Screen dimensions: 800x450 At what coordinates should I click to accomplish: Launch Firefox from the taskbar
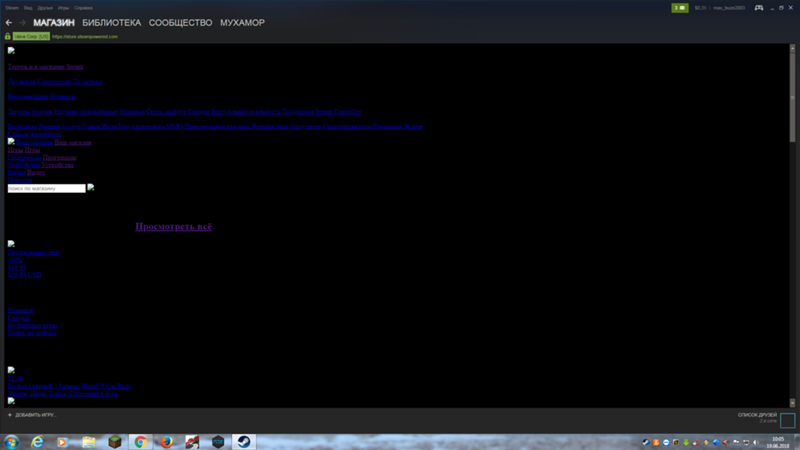166,442
